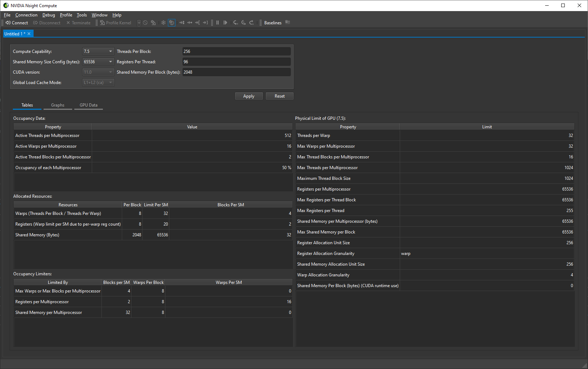Open the Help menu
This screenshot has height=369, width=588.
click(117, 15)
